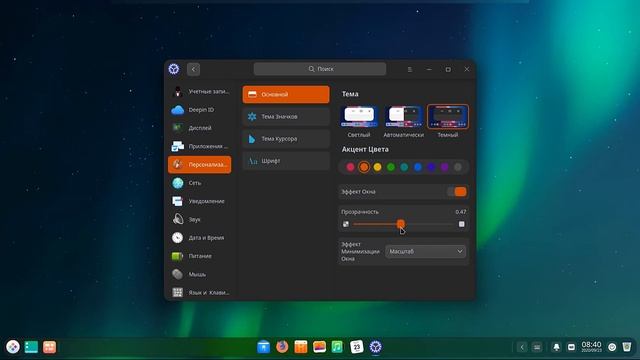Pick the indigo accent color
Image resolution: width=640 pixels, height=360 pixels.
(x=431, y=167)
